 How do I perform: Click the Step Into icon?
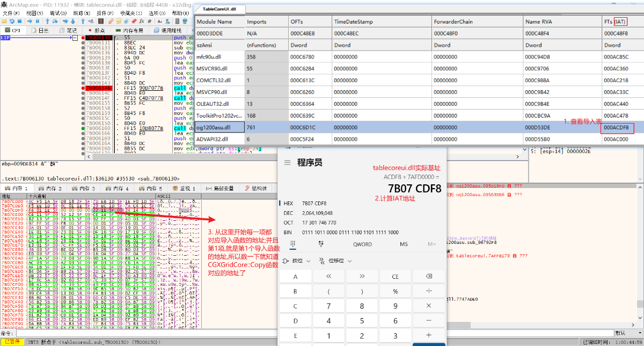click(x=47, y=21)
